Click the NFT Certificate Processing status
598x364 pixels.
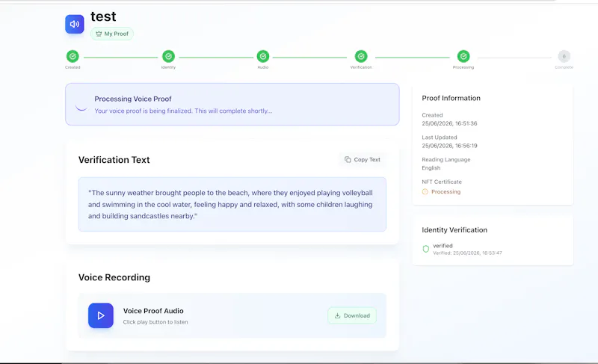click(441, 192)
